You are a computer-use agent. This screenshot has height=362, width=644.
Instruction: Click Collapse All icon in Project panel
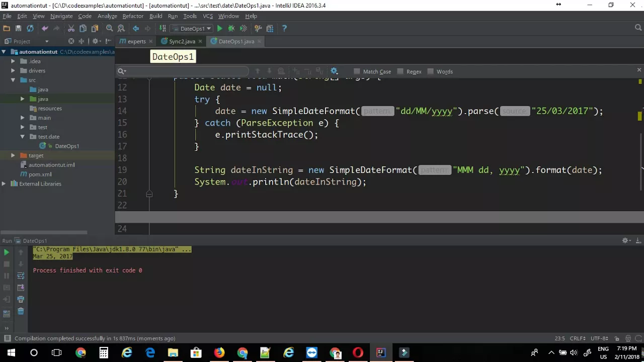[x=83, y=41]
